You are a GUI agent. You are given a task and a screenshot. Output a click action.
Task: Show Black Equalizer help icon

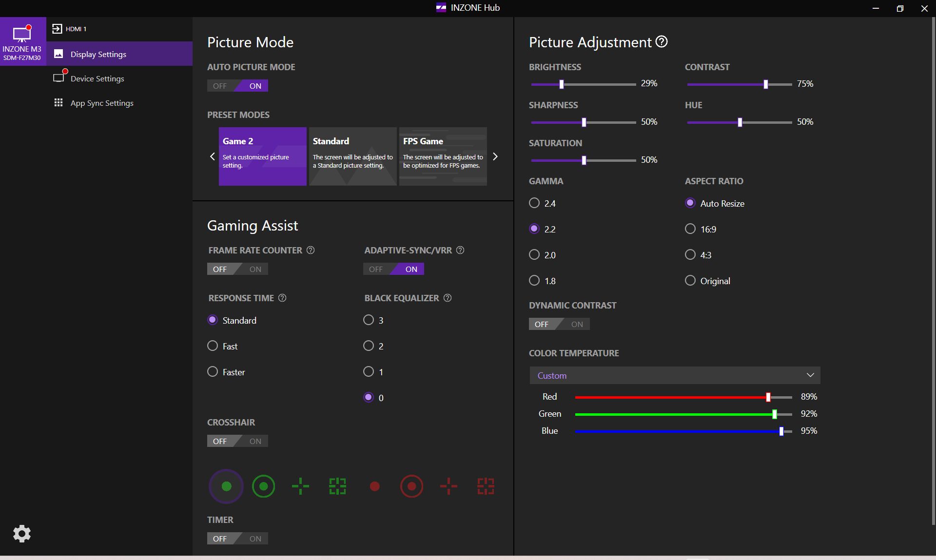pyautogui.click(x=448, y=298)
